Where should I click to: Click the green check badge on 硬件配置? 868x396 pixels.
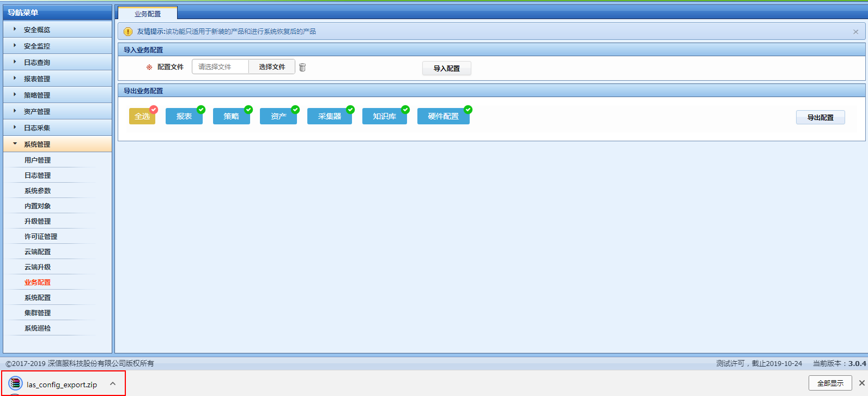[x=468, y=110]
